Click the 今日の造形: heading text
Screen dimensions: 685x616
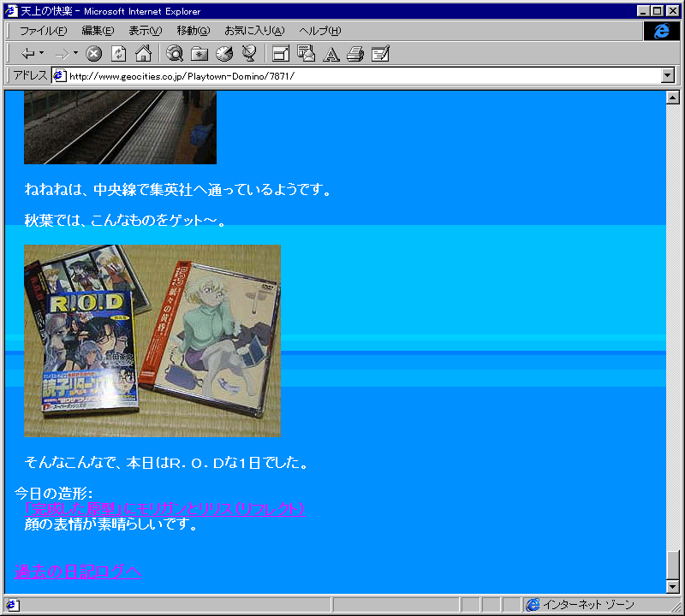pos(53,494)
